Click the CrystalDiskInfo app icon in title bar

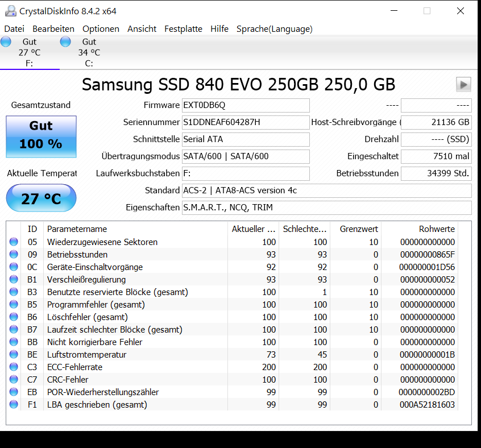tap(11, 11)
